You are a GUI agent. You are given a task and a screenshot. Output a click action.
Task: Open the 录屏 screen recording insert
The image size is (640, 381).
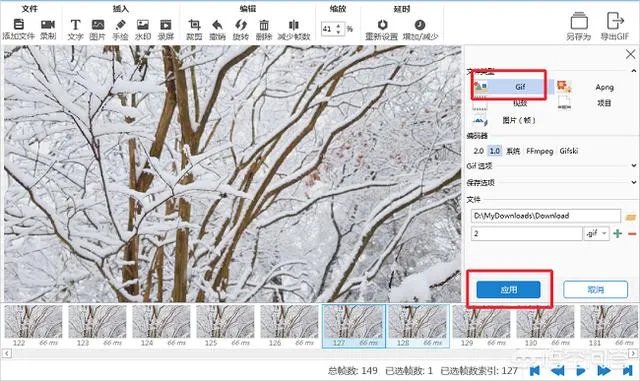(x=166, y=25)
